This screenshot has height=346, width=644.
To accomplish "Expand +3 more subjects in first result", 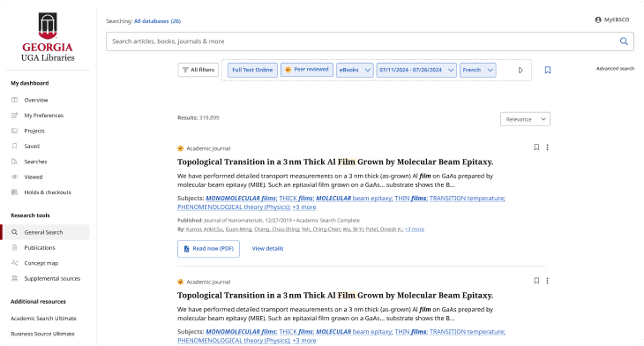I will 304,207.
